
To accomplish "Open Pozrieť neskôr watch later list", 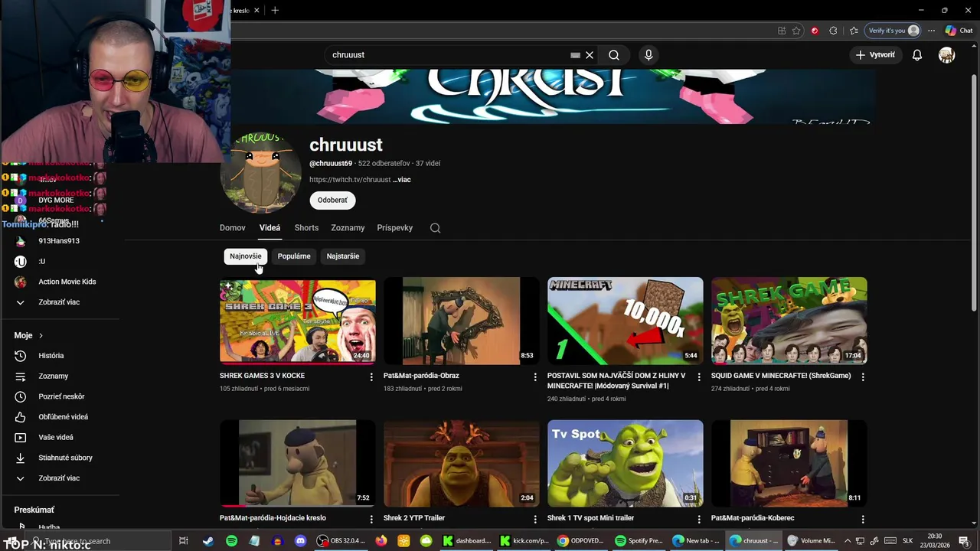I will coord(61,396).
